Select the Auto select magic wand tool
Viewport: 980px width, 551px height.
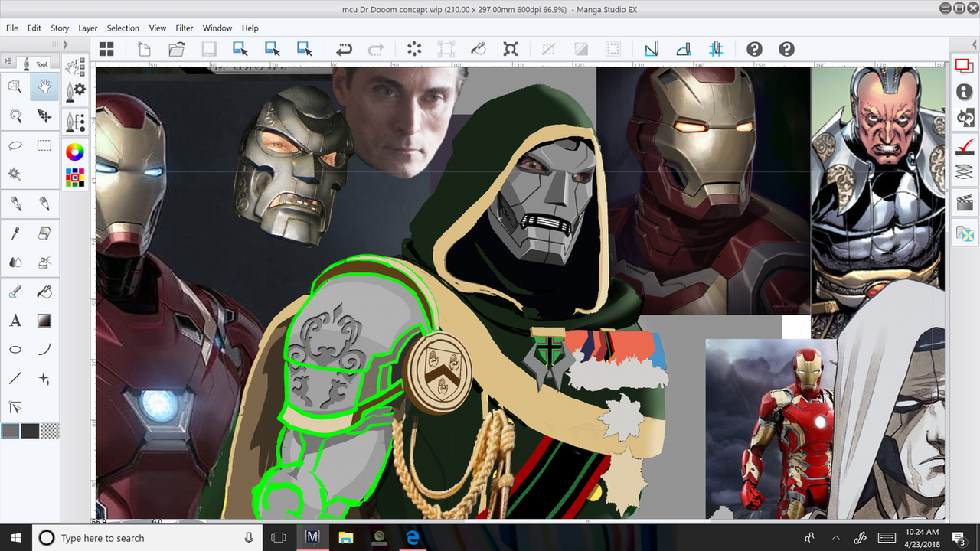(x=15, y=174)
